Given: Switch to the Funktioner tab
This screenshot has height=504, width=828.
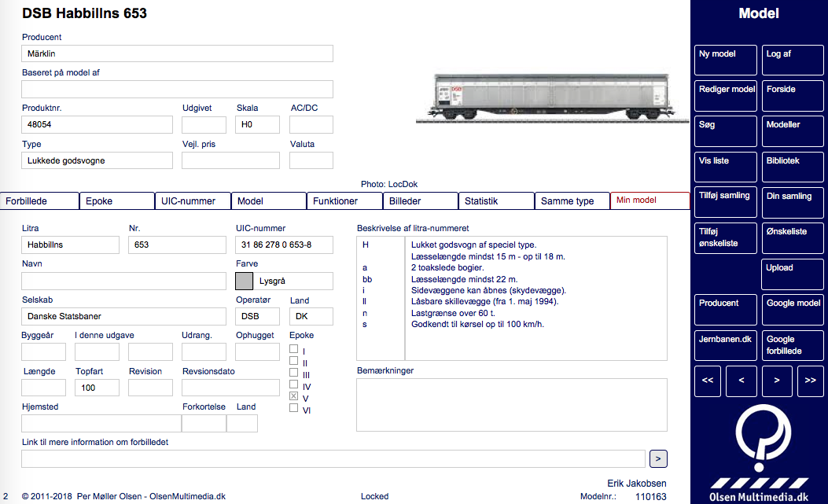Looking at the screenshot, I should click(345, 200).
